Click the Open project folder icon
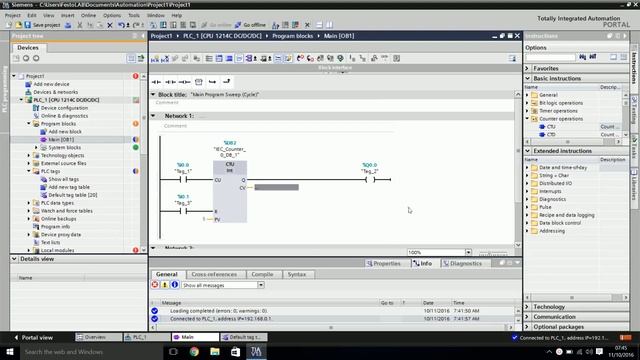The height and width of the screenshot is (360, 640). [18, 25]
